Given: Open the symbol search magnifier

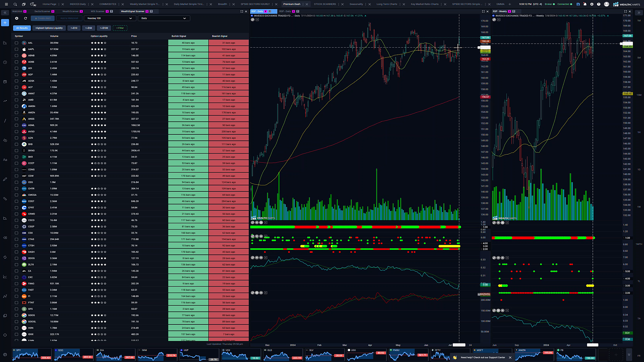Looking at the screenshot, I should coord(15,4).
